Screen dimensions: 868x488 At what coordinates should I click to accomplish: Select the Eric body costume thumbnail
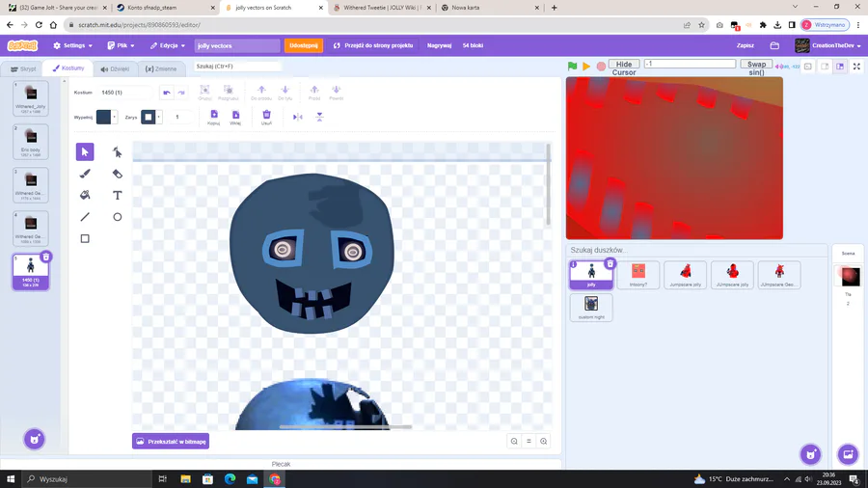coord(31,142)
